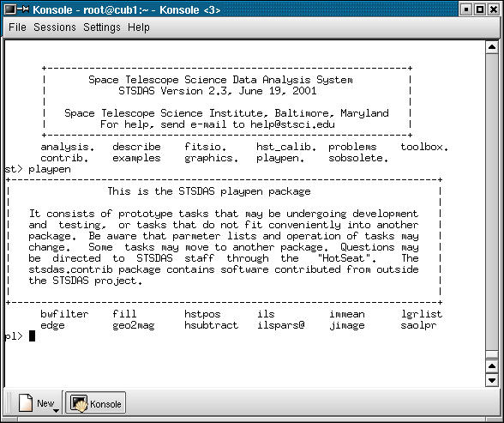Close the Konsole window
Screen dimensions: 504x423
[x=494, y=9]
